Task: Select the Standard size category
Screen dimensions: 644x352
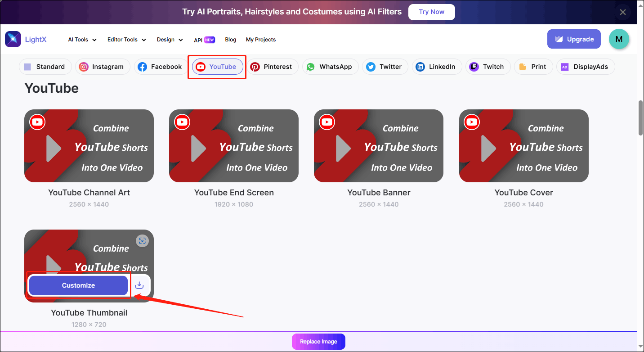Action: pyautogui.click(x=45, y=67)
